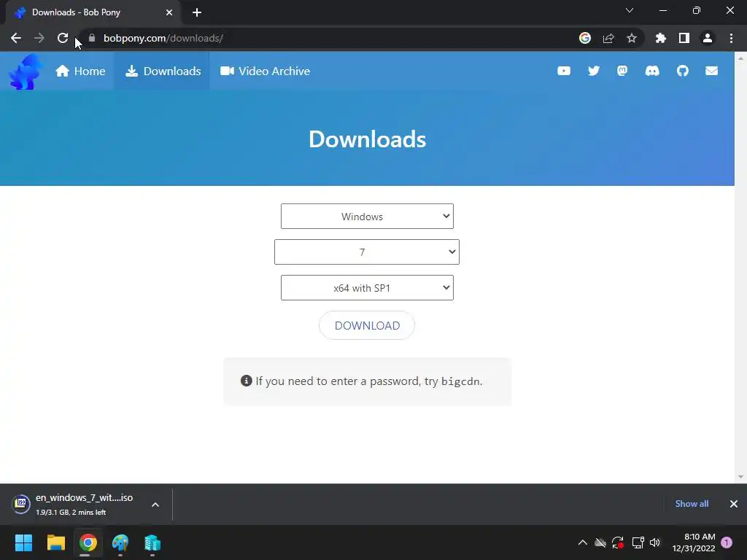747x560 pixels.
Task: Click the update refresh tray icon
Action: pos(618,542)
